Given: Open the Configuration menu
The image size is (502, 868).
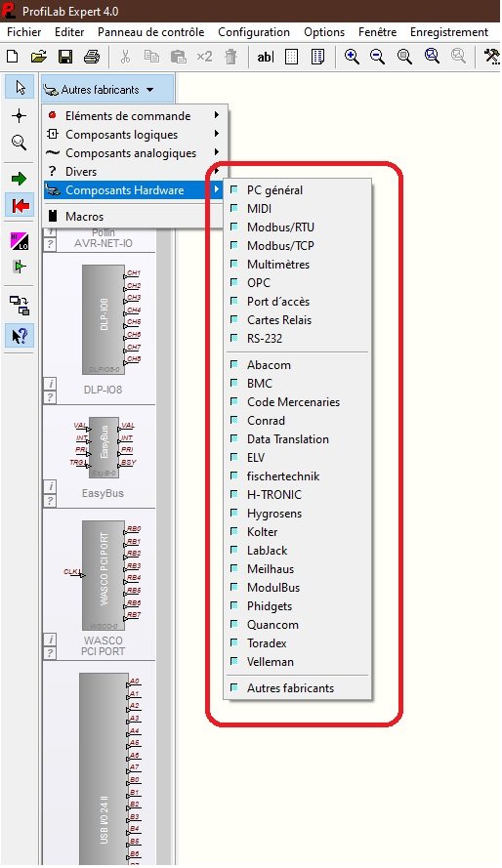Looking at the screenshot, I should point(254,32).
